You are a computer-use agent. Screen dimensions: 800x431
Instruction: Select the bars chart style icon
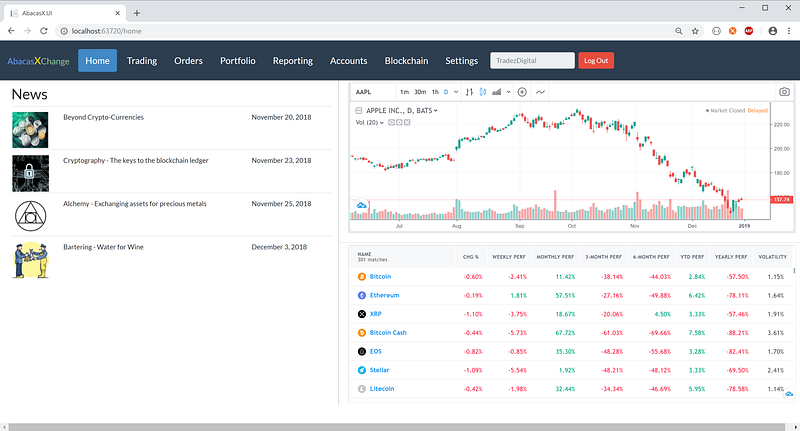[469, 92]
